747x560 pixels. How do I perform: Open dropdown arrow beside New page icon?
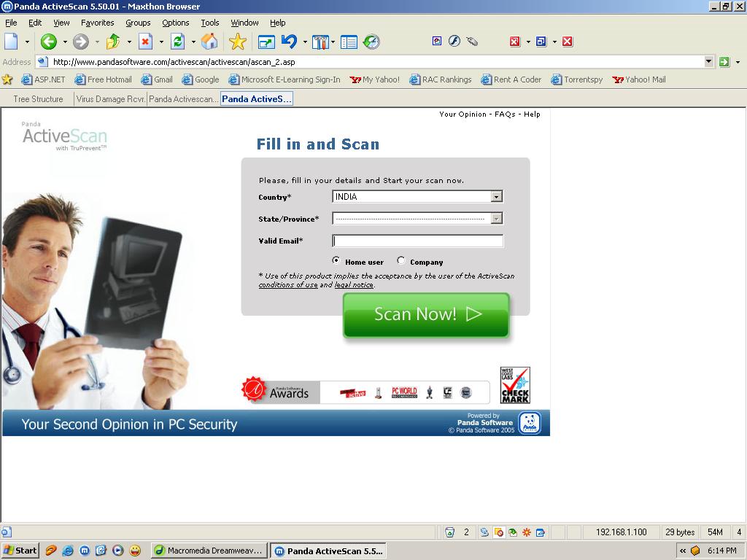pos(27,42)
